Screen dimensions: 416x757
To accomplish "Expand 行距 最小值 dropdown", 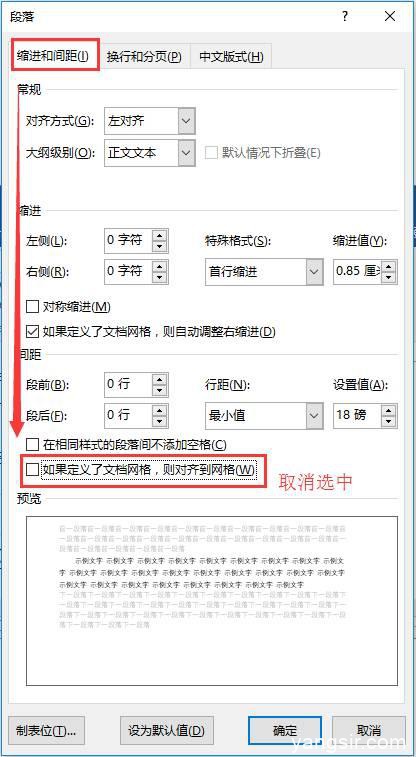I will pos(314,416).
